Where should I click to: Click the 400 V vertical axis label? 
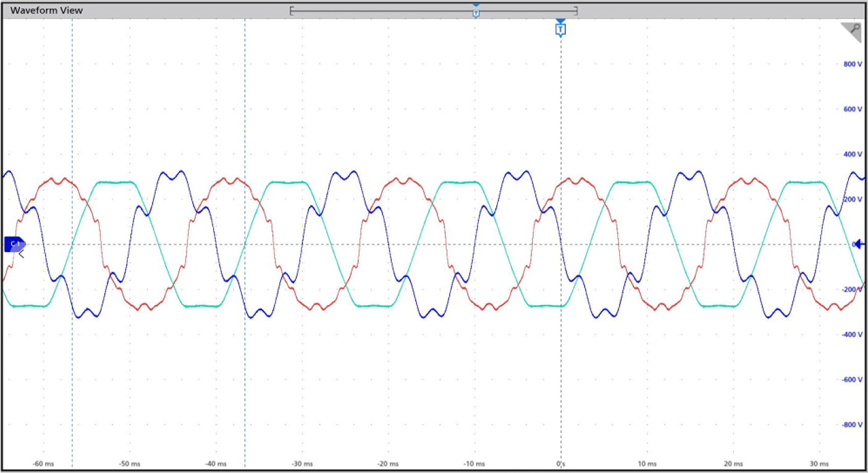point(853,154)
